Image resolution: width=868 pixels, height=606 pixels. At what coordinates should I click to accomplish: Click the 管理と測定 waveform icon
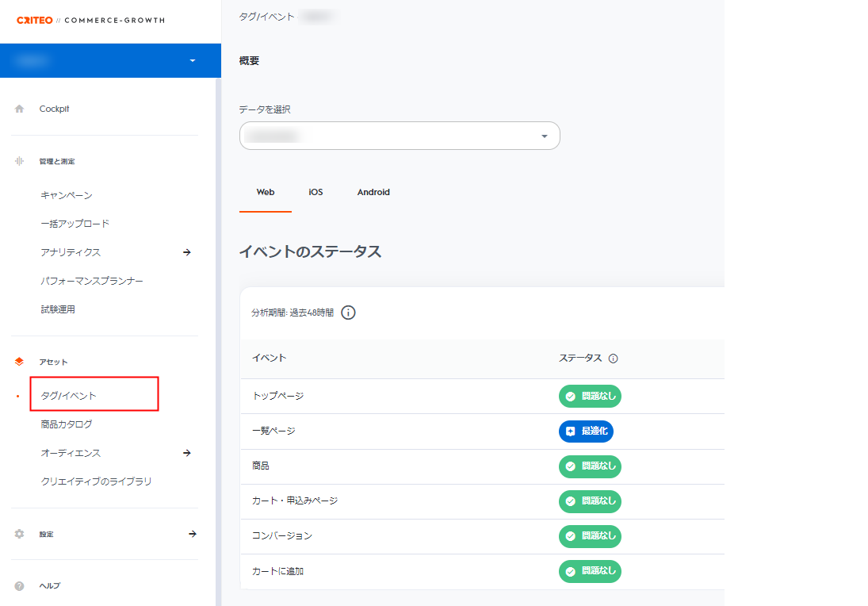click(20, 161)
